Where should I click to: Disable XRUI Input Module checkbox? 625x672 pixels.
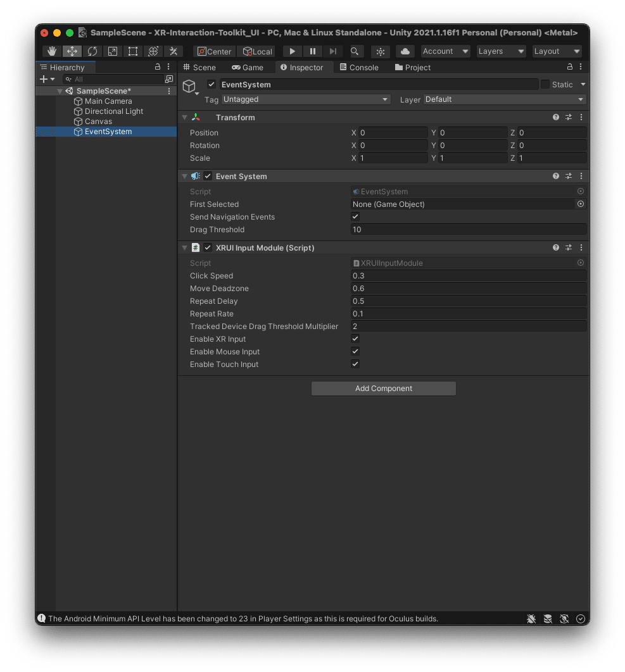pos(208,247)
